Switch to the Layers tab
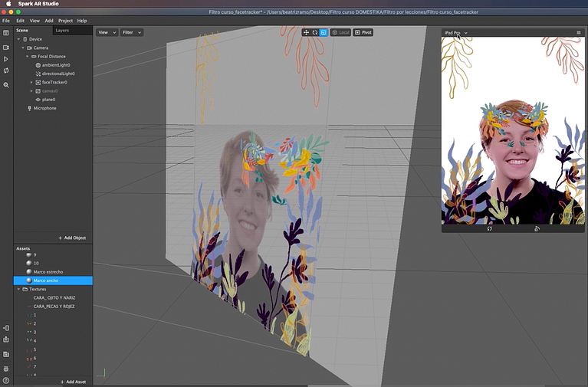 (x=62, y=31)
